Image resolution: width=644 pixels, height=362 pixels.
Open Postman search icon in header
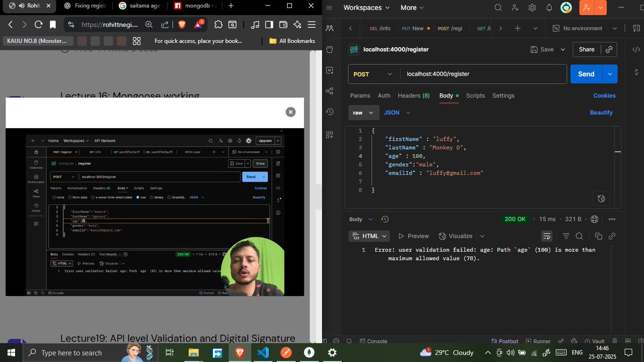pyautogui.click(x=498, y=8)
